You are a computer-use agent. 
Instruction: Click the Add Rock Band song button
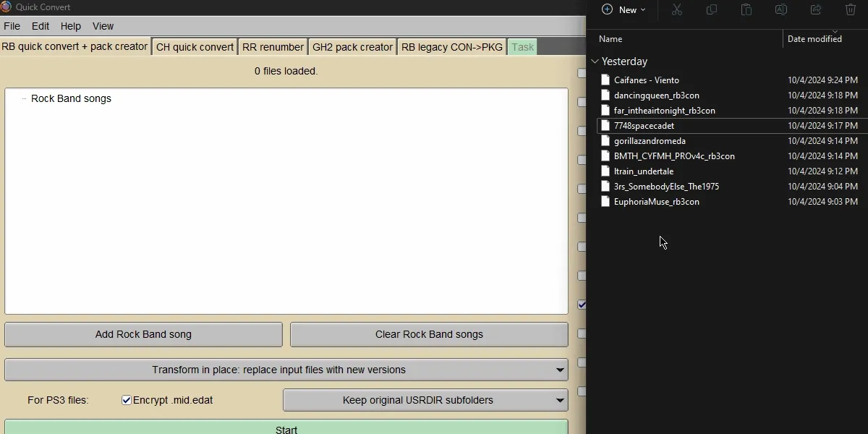(143, 334)
